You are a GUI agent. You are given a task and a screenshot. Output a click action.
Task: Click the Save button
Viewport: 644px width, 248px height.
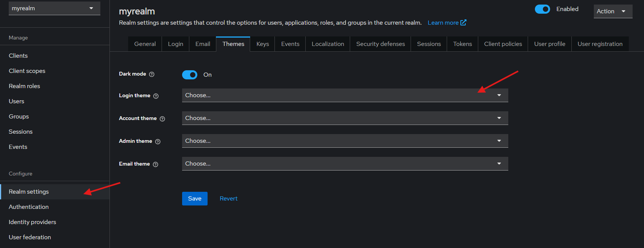click(195, 199)
